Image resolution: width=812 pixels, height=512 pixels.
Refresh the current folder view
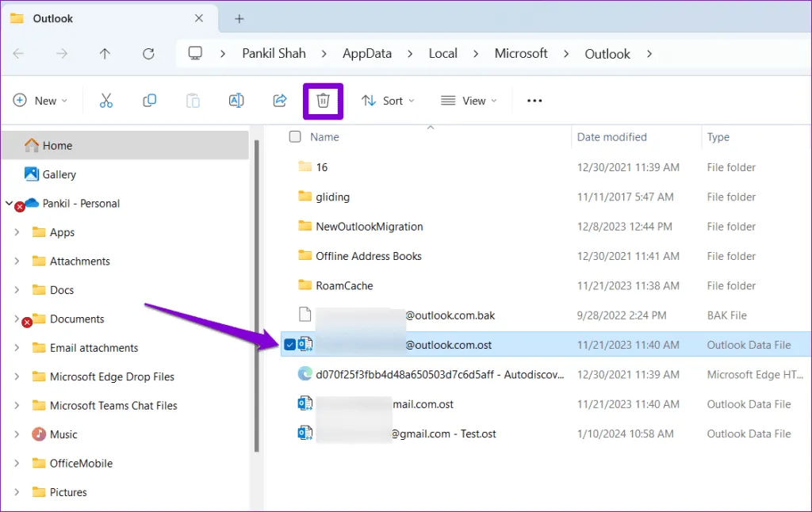pos(148,54)
